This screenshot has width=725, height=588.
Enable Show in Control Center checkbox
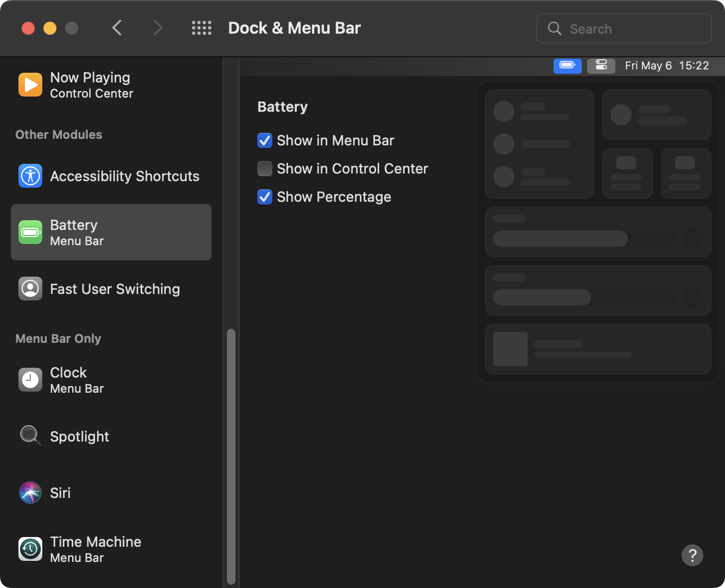coord(265,169)
